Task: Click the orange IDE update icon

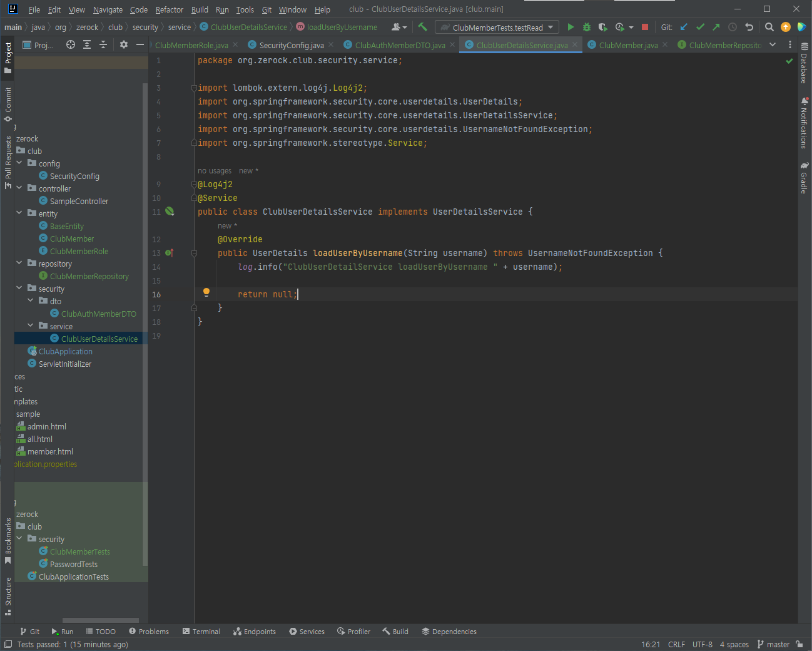Action: [786, 27]
